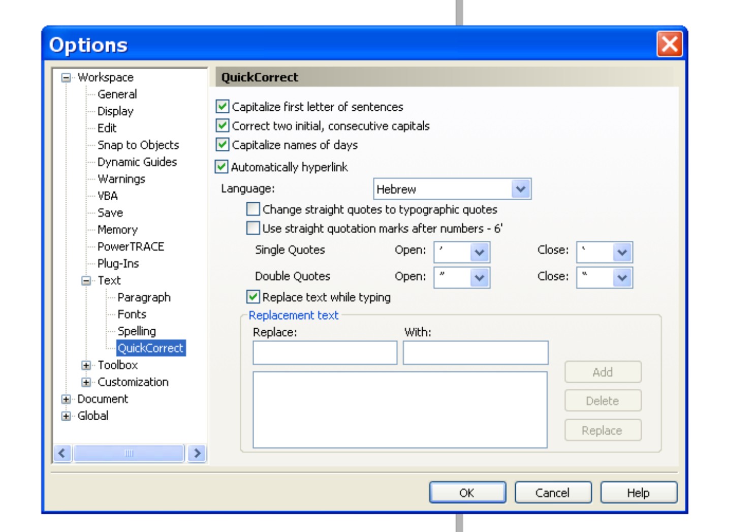Select the Document tree item label

tap(103, 399)
